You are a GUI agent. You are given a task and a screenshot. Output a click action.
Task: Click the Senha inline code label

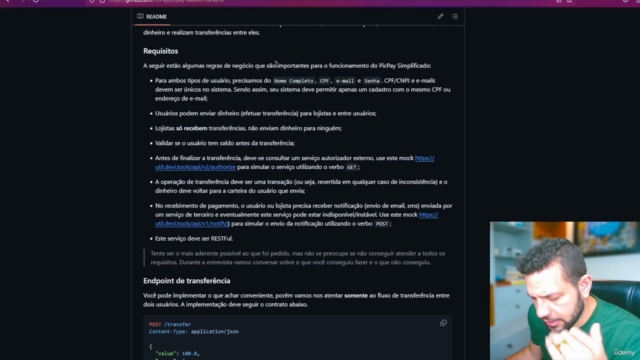[371, 81]
